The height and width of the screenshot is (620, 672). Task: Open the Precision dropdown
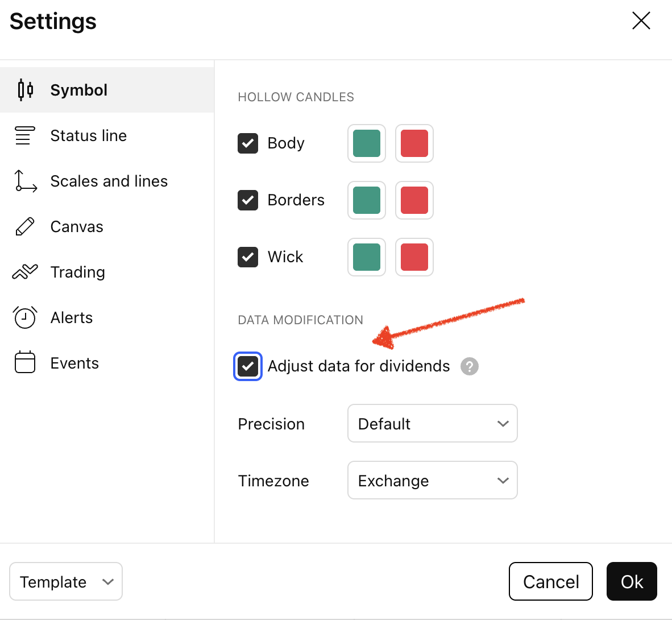tap(432, 423)
